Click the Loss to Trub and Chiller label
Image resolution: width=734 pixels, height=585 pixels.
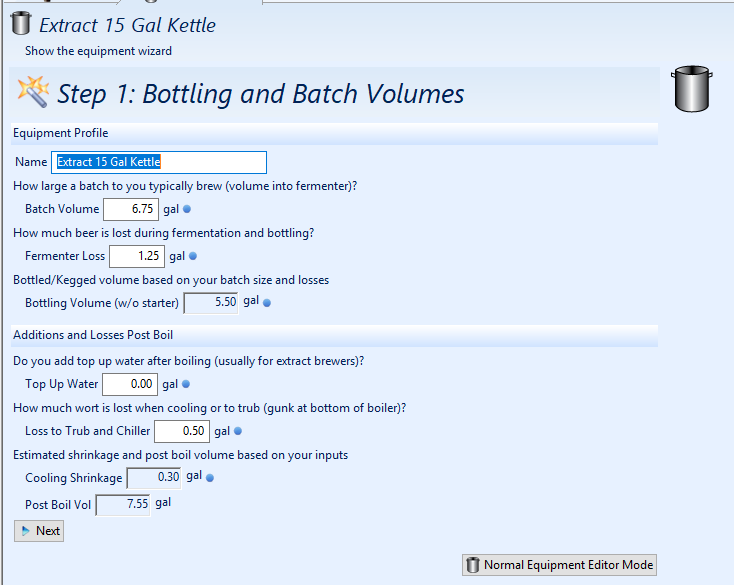click(x=88, y=431)
